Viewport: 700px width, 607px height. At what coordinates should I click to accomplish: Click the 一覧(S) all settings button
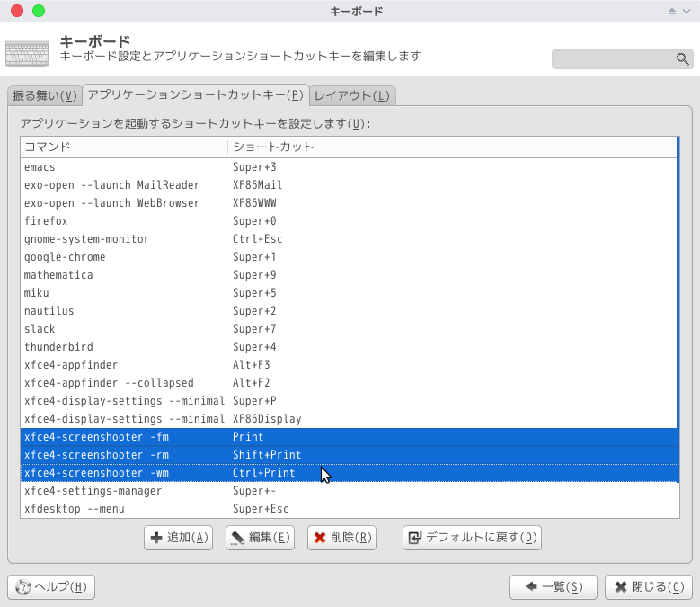pyautogui.click(x=554, y=586)
